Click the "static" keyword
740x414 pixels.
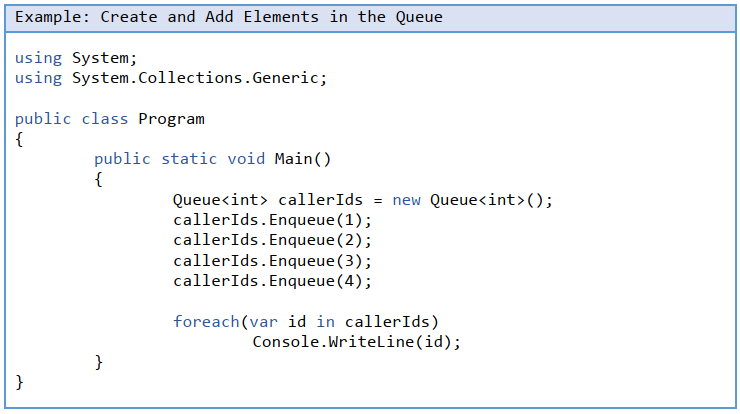point(189,159)
